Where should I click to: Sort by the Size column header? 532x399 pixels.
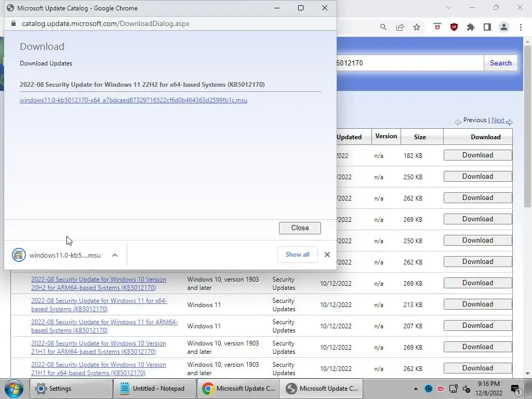[420, 137]
